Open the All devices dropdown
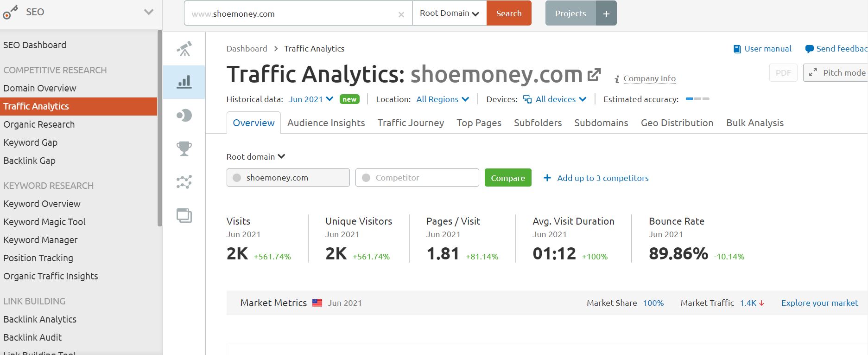 [x=555, y=99]
